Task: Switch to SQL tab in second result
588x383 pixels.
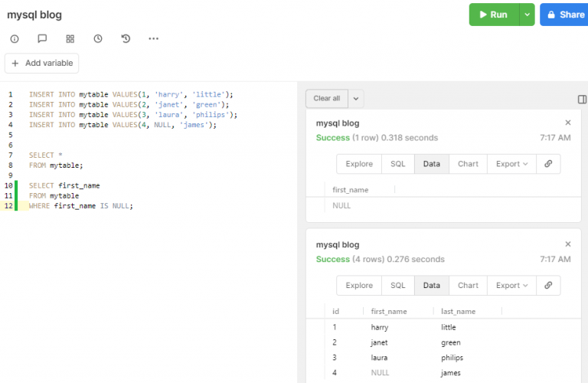Action: pos(398,286)
